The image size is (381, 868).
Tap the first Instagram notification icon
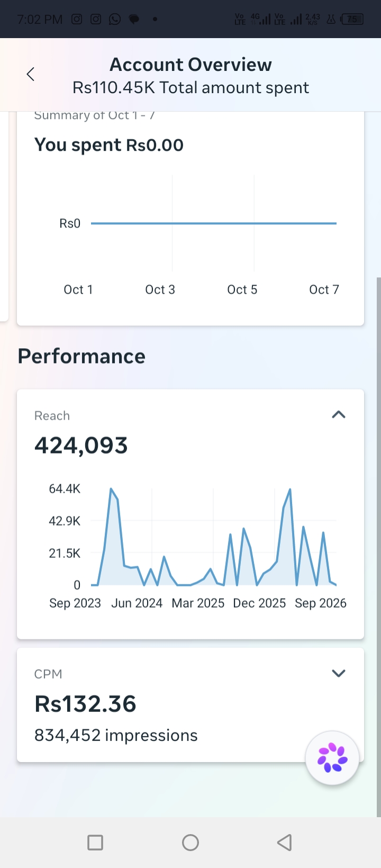[x=77, y=19]
